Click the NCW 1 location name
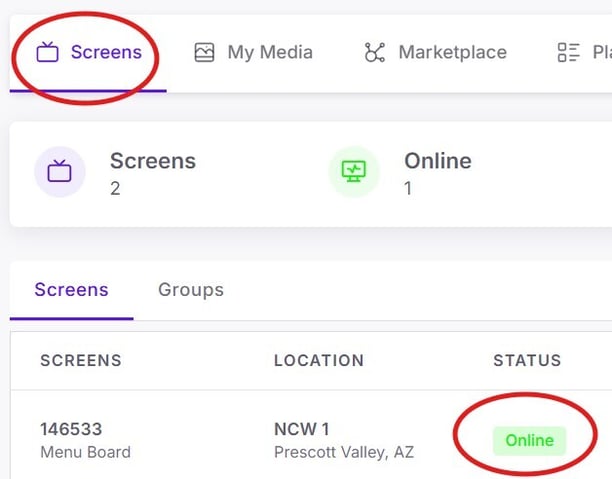 pyautogui.click(x=301, y=429)
